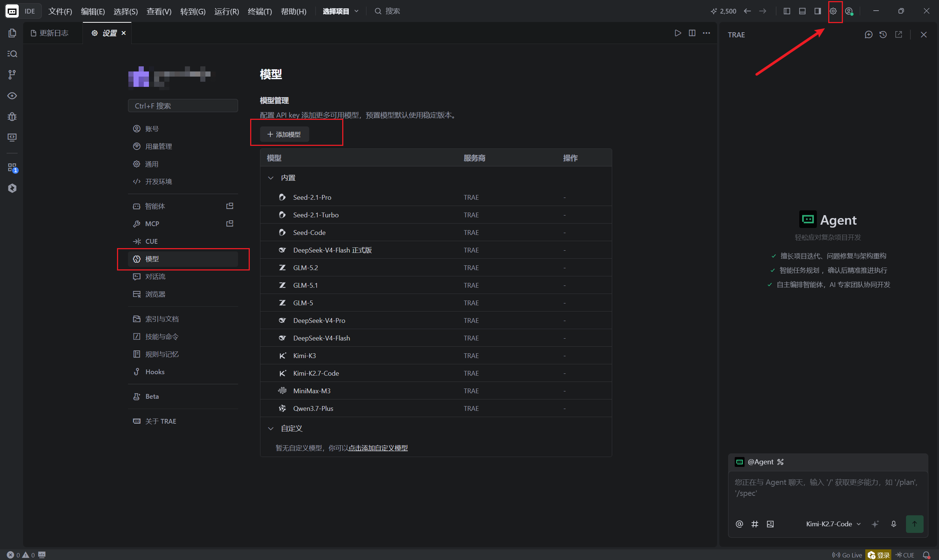939x560 pixels.
Task: Toggle the secondary sidebar layout button
Action: (x=818, y=11)
